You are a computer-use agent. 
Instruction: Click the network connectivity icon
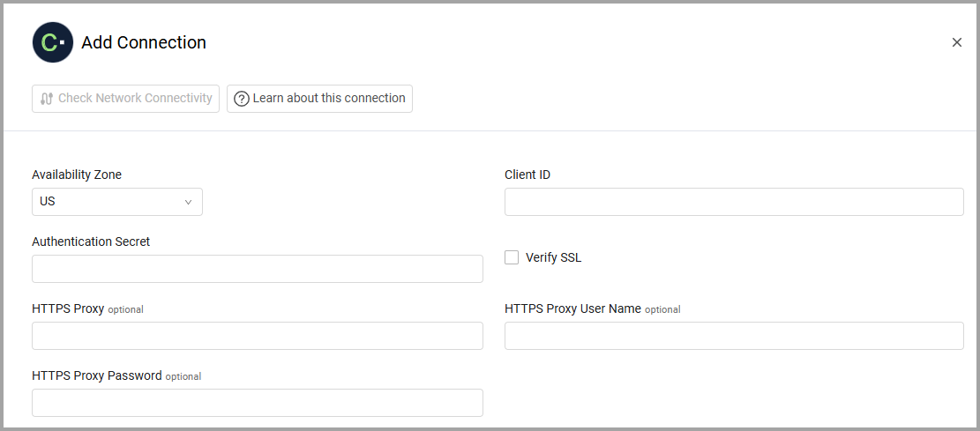tap(48, 99)
